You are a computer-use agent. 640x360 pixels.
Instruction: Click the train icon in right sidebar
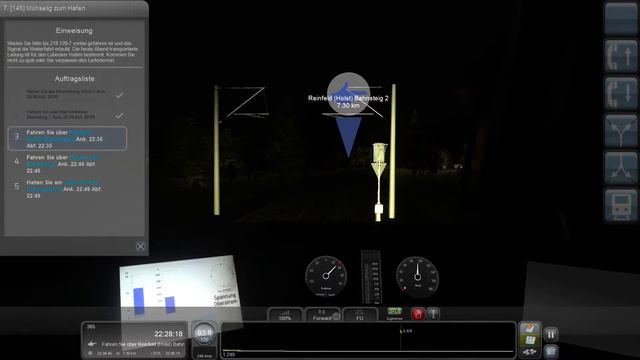click(x=621, y=206)
